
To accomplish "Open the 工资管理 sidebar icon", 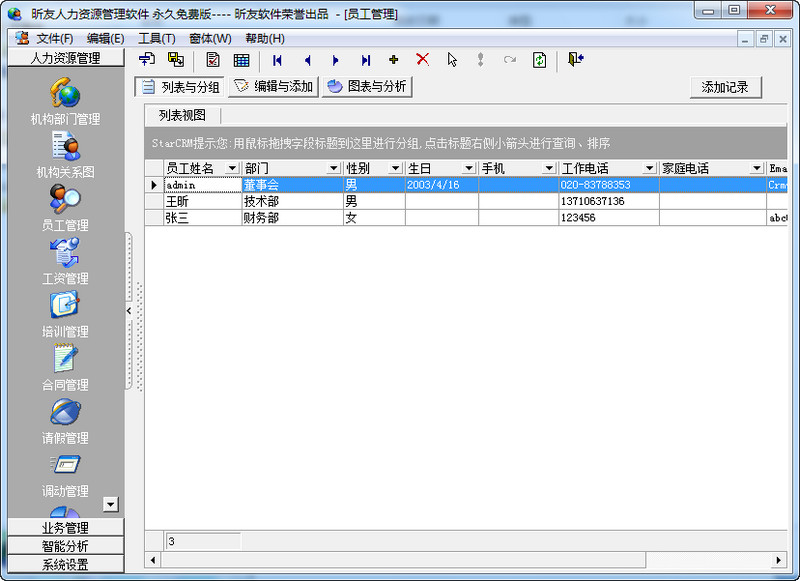I will [x=65, y=253].
